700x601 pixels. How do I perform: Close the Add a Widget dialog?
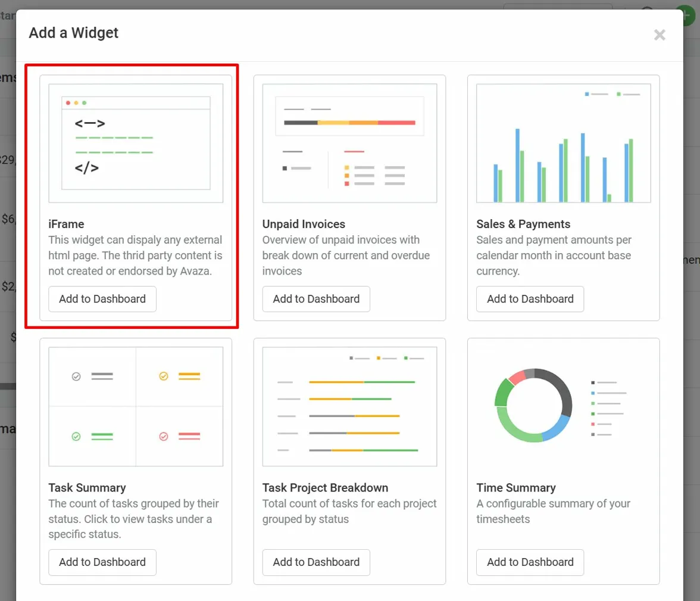tap(660, 35)
